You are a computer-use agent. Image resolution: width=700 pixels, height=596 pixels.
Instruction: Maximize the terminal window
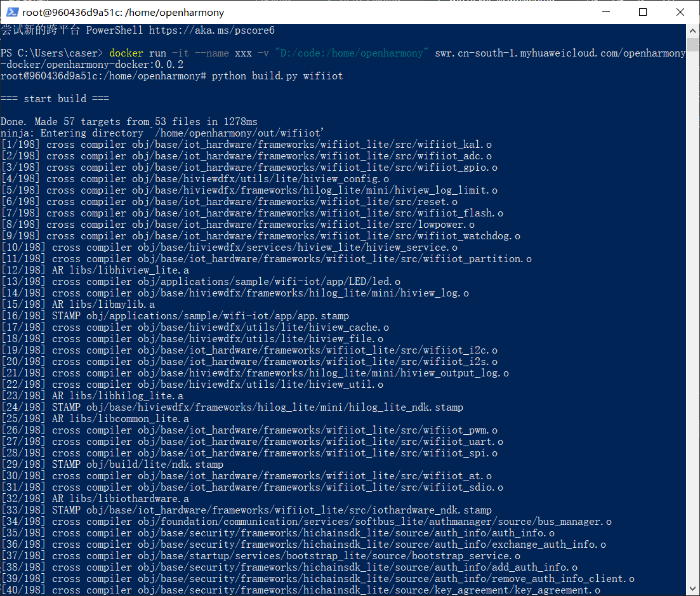point(643,12)
